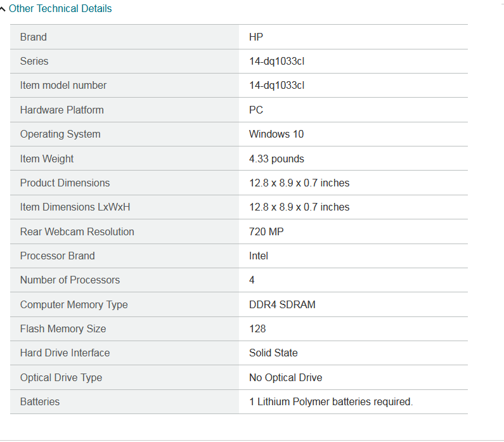Click the Item Weight 4.33 pounds value
Screen dimensions: 504x442
click(276, 159)
